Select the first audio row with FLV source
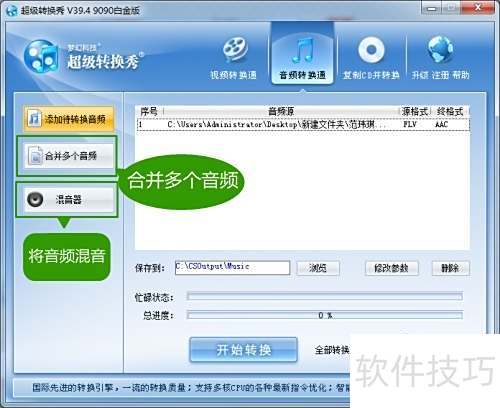This screenshot has height=408, width=500. (x=303, y=124)
